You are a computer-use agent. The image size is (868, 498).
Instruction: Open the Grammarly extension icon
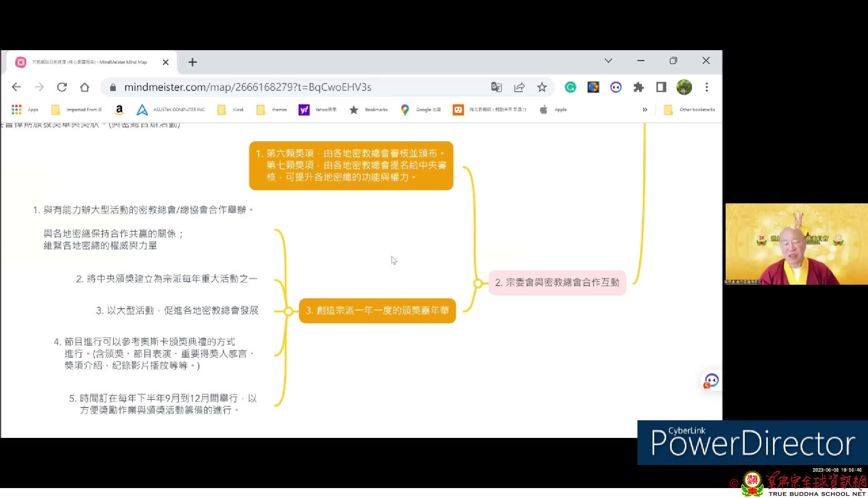click(x=571, y=87)
